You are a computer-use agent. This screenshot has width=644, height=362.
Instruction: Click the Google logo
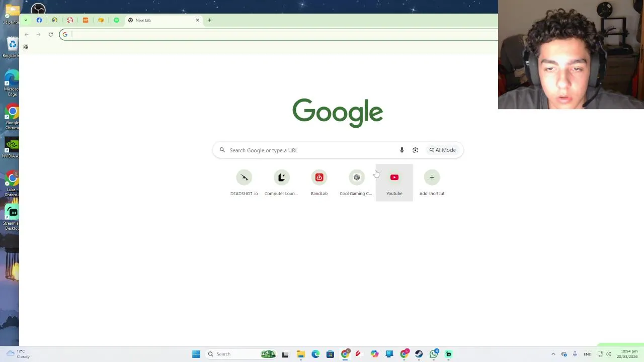point(338,113)
